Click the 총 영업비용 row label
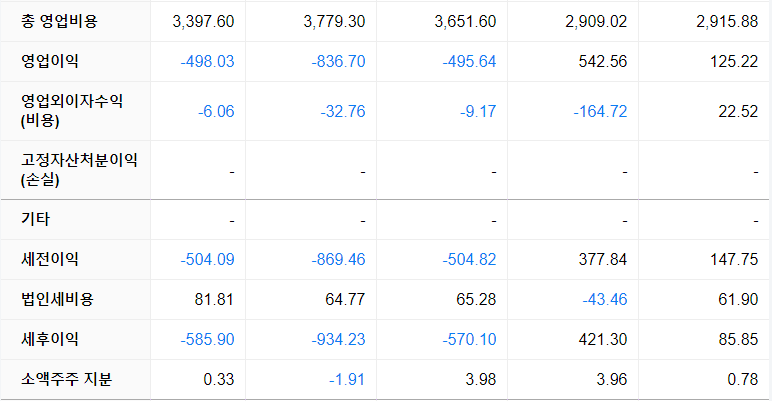Viewport: 772px width, 401px height. [59, 21]
